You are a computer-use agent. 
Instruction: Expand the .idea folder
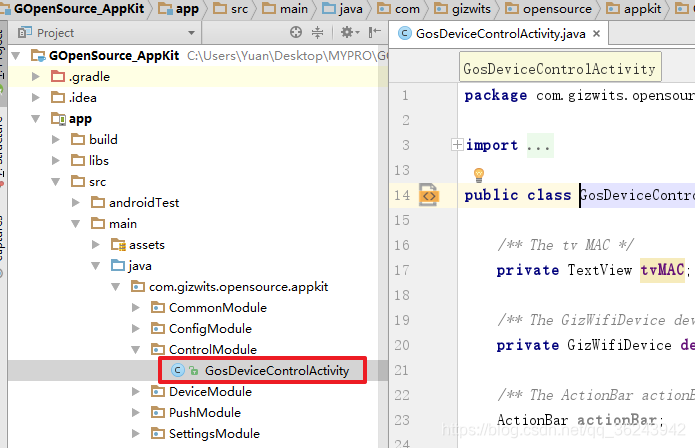pyautogui.click(x=36, y=97)
